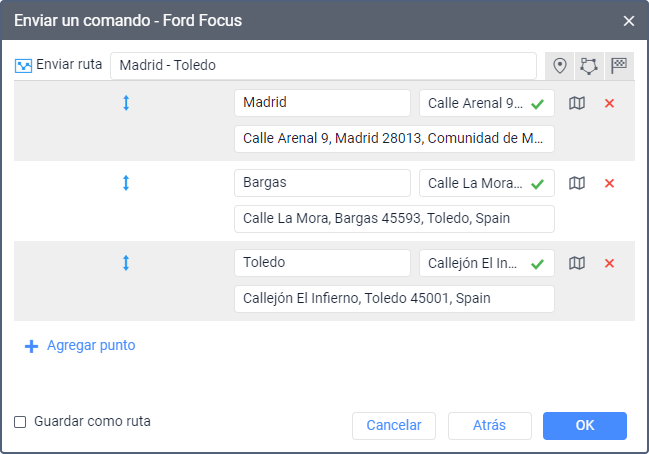The height and width of the screenshot is (454, 649).
Task: Click the Madrid - Toledo route name field
Action: tap(324, 65)
